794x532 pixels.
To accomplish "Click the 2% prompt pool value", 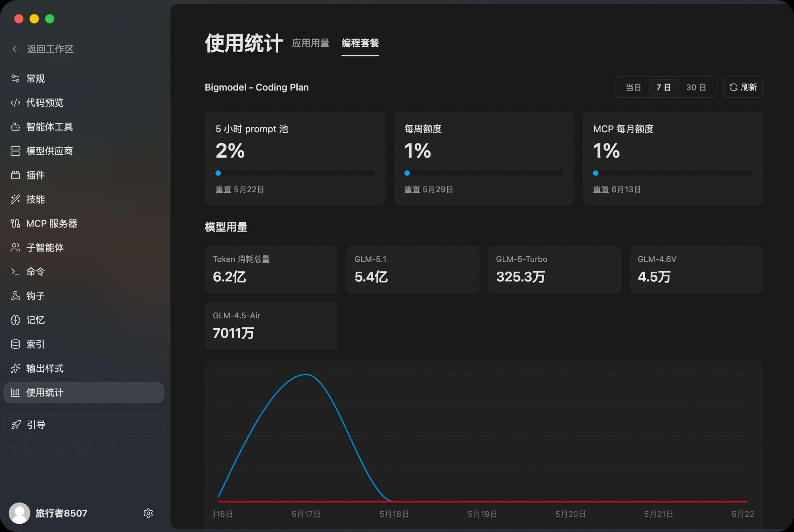I will (x=230, y=151).
